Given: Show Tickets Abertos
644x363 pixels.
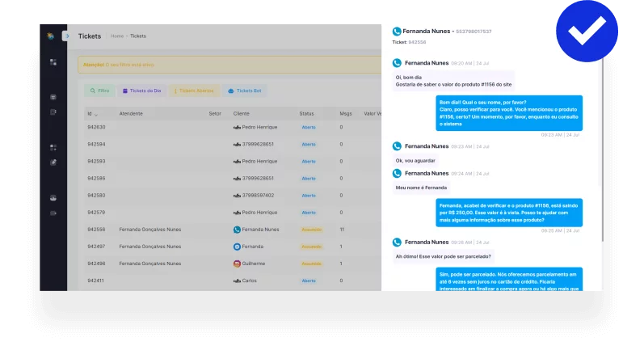Looking at the screenshot, I should tap(194, 91).
